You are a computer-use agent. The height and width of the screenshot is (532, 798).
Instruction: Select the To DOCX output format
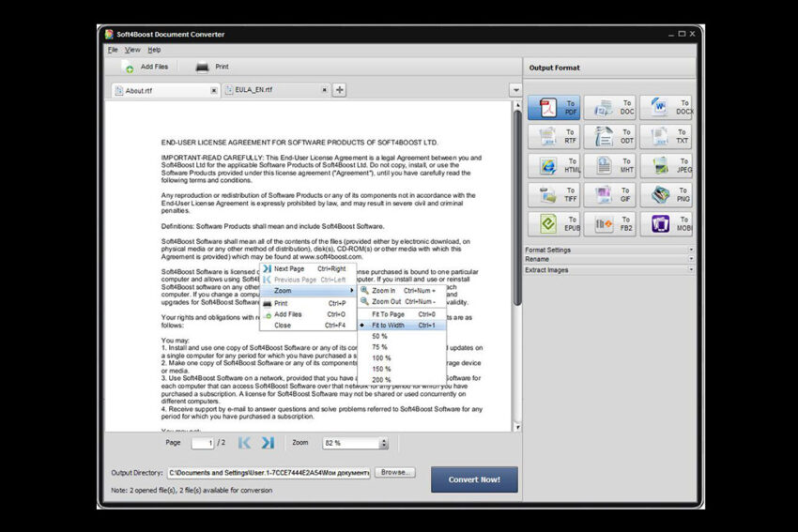click(x=667, y=107)
